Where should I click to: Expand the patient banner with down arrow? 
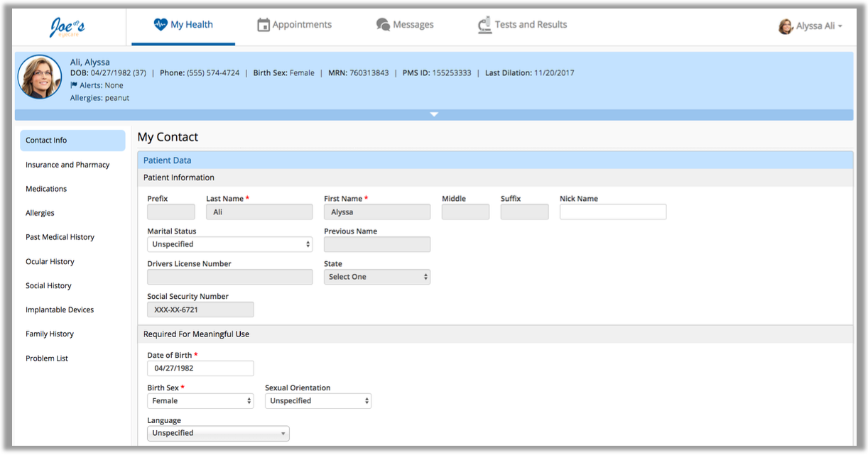[434, 114]
